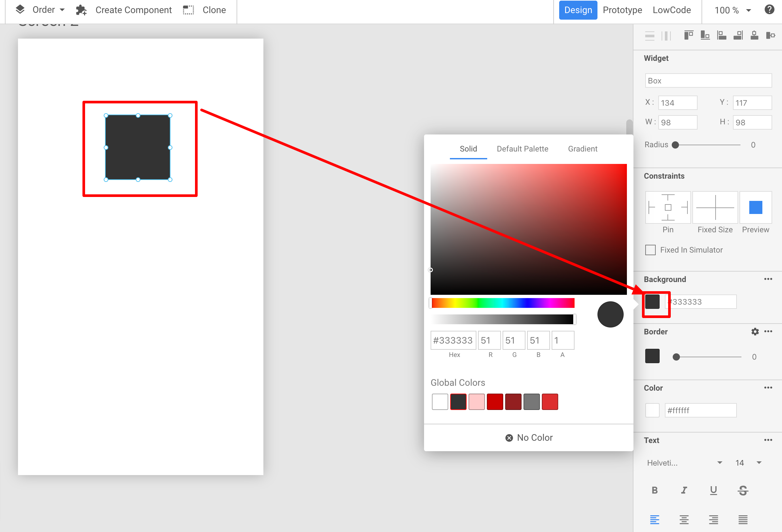Image resolution: width=782 pixels, height=532 pixels.
Task: Select the dark gray Global Colors swatch
Action: click(x=458, y=401)
